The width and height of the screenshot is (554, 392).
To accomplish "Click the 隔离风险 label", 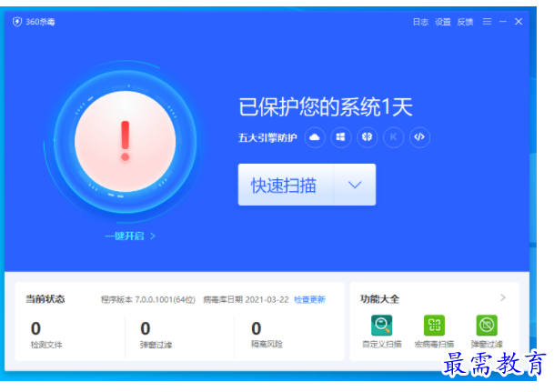I will [x=267, y=344].
